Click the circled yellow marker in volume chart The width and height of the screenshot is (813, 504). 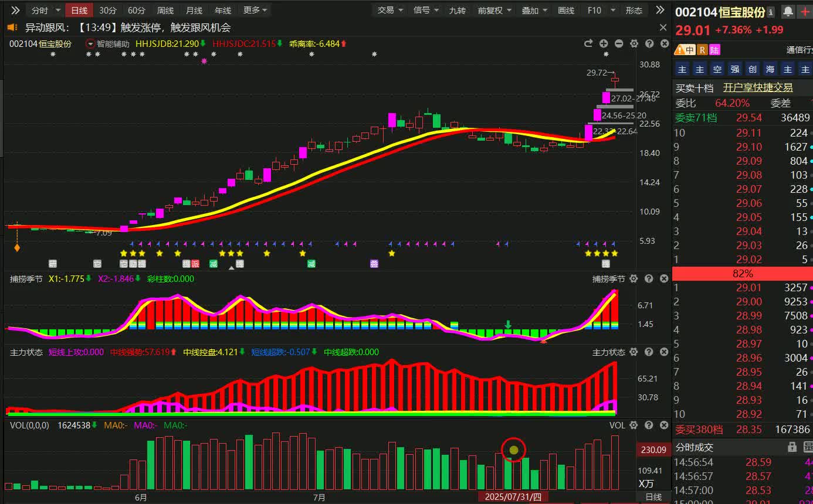pos(514,450)
